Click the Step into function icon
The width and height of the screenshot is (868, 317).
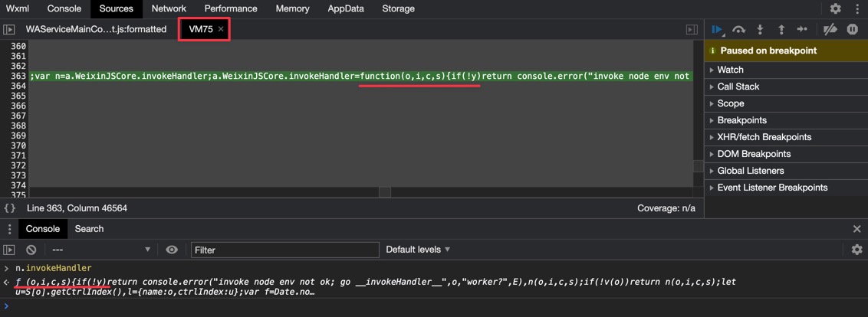pos(760,29)
